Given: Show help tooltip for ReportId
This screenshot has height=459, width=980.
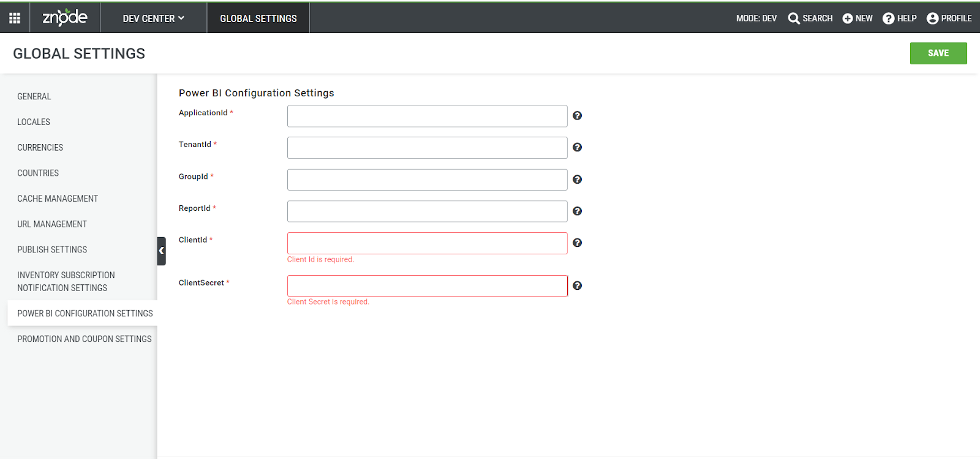Looking at the screenshot, I should (x=577, y=211).
